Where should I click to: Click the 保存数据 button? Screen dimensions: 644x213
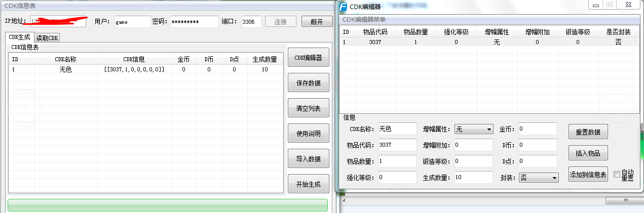point(308,83)
